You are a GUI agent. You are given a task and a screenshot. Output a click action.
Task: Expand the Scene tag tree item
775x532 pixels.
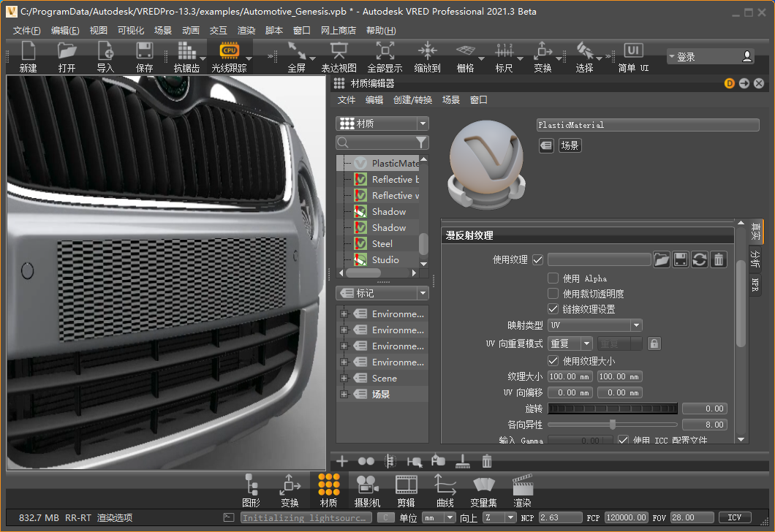(344, 379)
